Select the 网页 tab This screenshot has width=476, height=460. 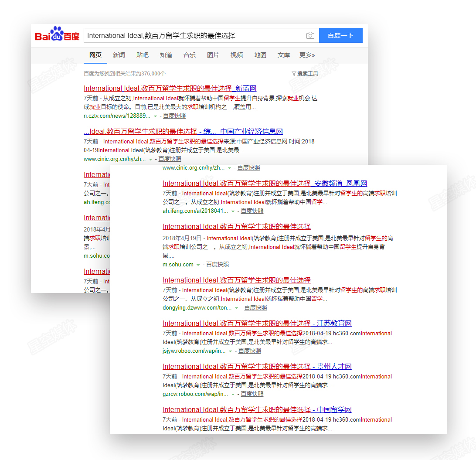[x=95, y=55]
